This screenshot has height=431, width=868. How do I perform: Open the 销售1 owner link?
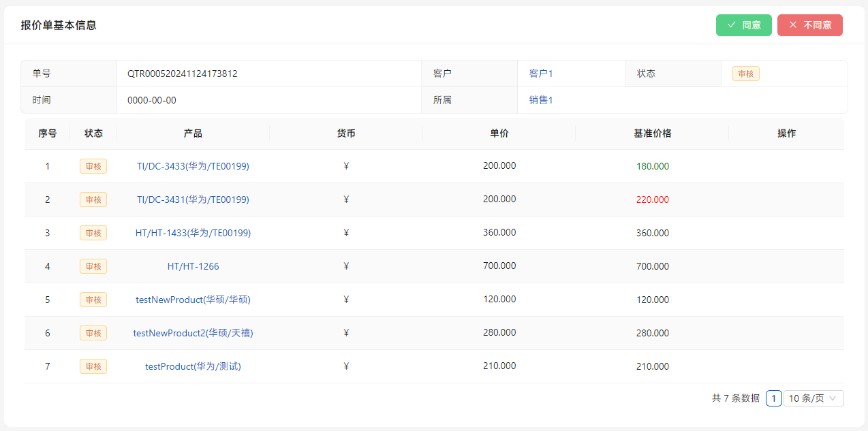coord(541,100)
